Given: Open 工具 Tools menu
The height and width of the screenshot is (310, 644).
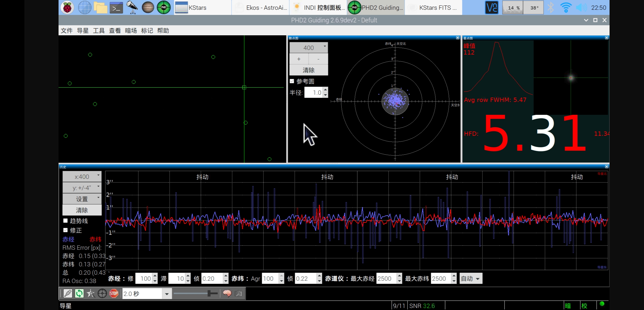Looking at the screenshot, I should point(99,30).
